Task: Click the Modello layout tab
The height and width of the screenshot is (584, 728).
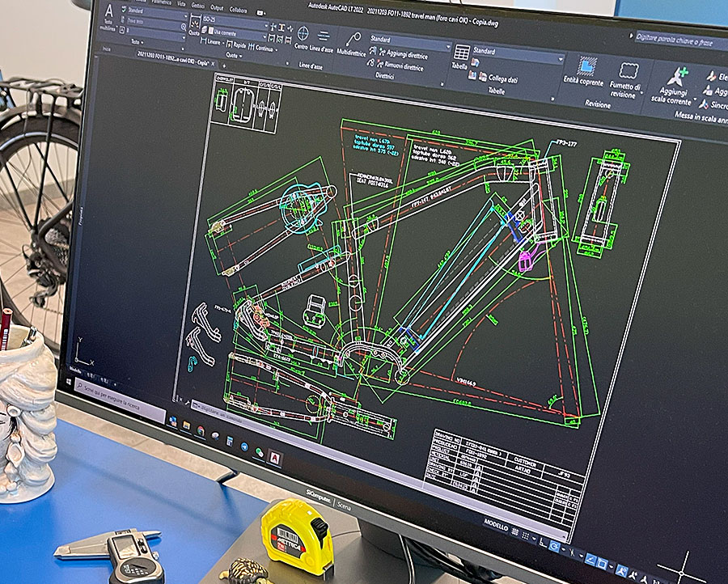Action: coord(75,370)
